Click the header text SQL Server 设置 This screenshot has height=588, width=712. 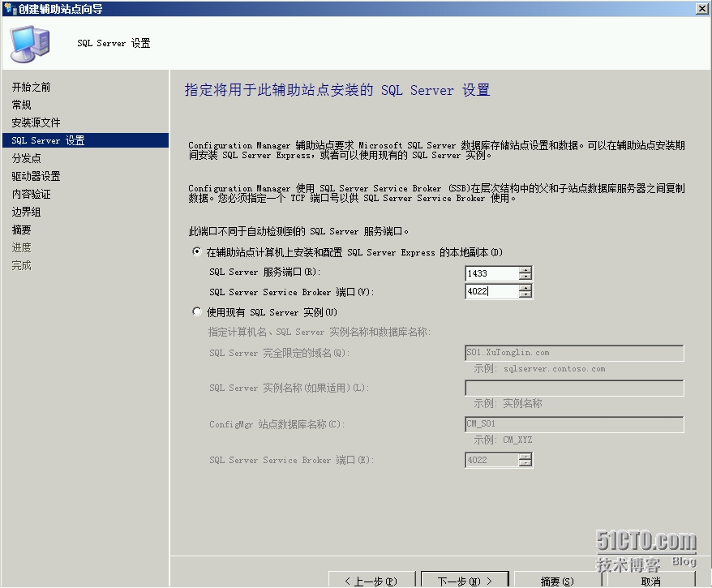114,43
